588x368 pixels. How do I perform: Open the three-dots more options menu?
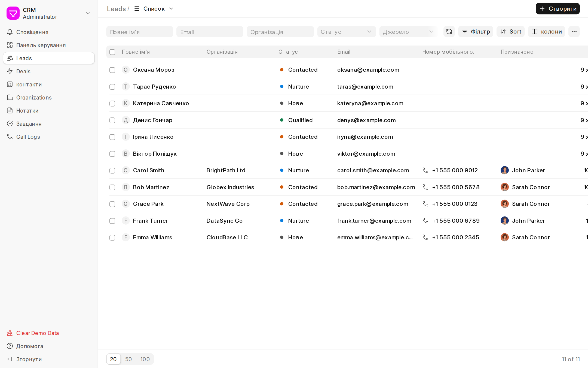coord(574,32)
